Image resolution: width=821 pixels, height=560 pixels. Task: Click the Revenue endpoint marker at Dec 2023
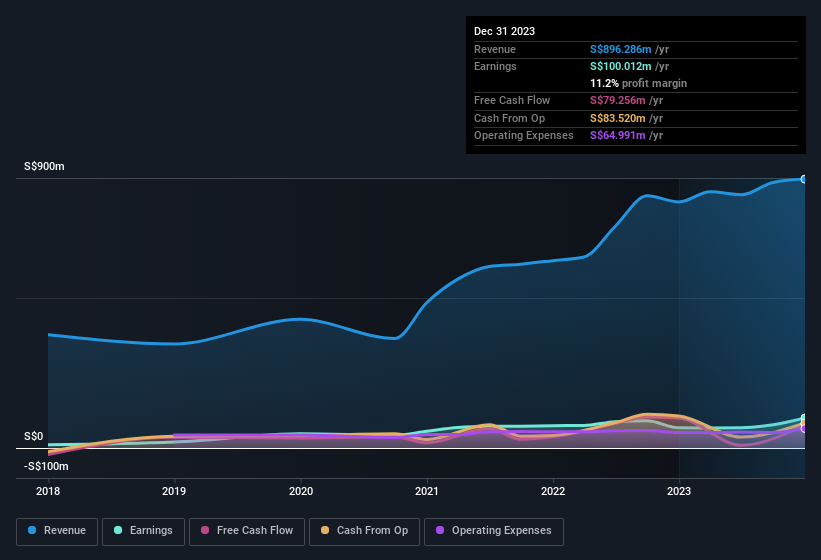click(x=804, y=179)
